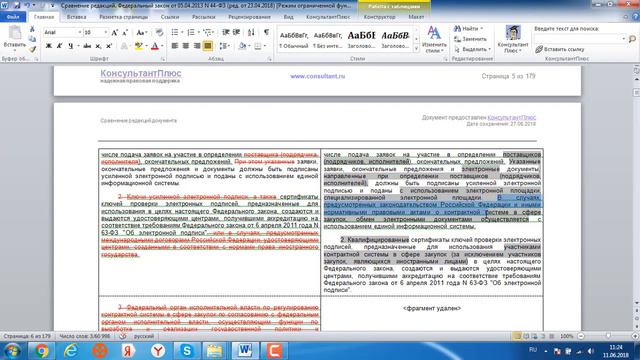Open the font name combo box

63,32
